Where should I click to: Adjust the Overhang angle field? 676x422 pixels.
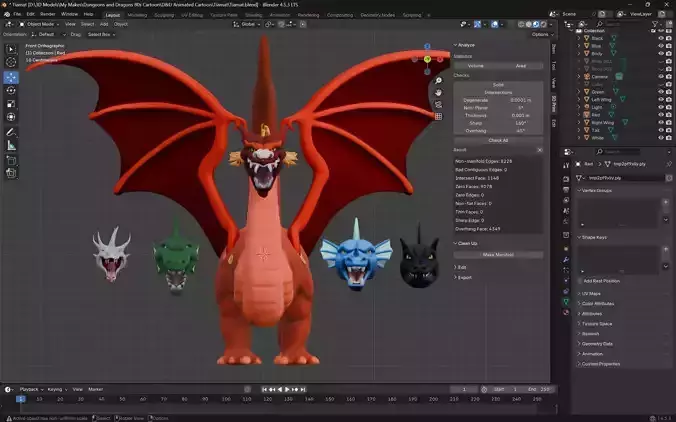click(x=498, y=131)
